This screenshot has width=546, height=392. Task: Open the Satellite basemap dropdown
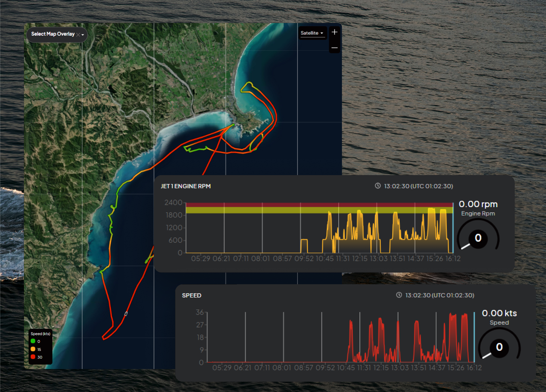point(310,33)
